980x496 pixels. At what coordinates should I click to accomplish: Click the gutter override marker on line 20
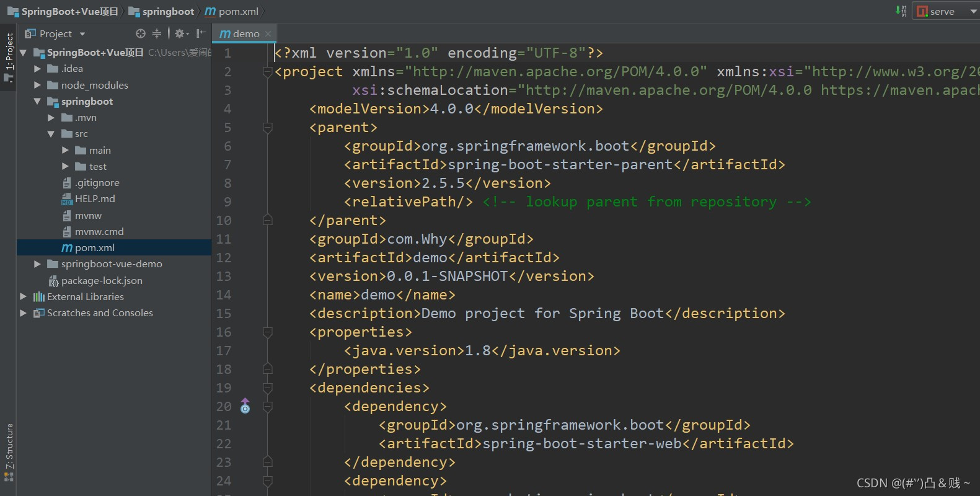[x=245, y=406]
